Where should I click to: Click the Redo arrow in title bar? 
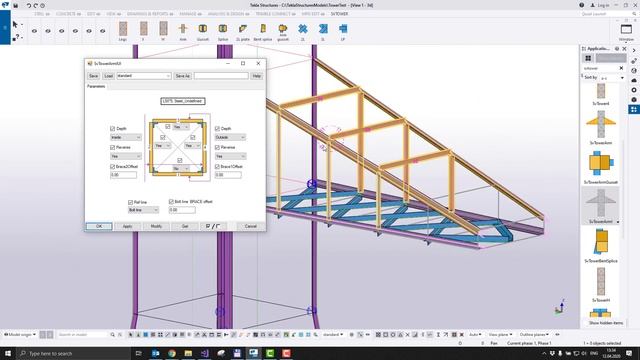[36, 6]
